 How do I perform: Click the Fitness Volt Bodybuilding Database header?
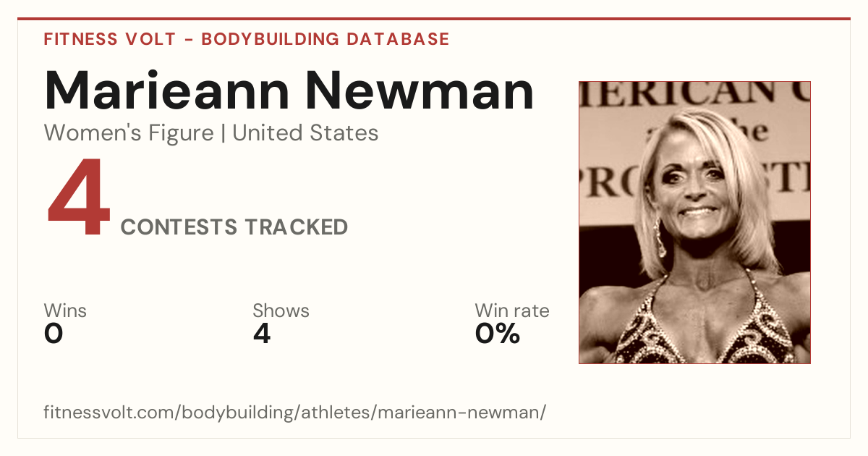tap(247, 39)
